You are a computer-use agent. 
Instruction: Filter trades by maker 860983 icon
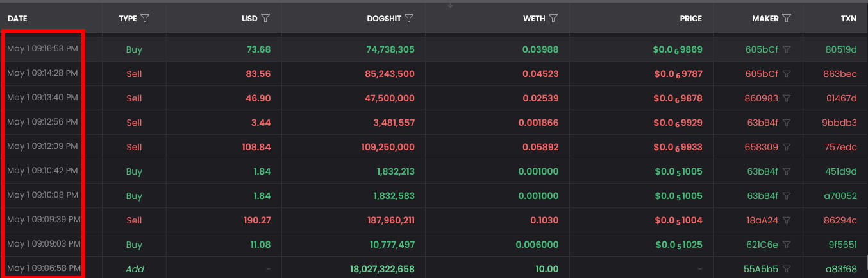pyautogui.click(x=787, y=98)
